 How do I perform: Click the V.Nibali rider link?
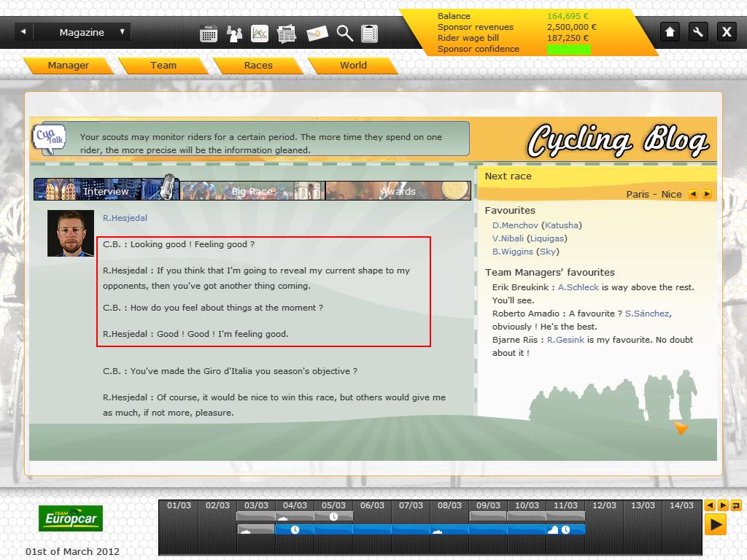point(508,238)
